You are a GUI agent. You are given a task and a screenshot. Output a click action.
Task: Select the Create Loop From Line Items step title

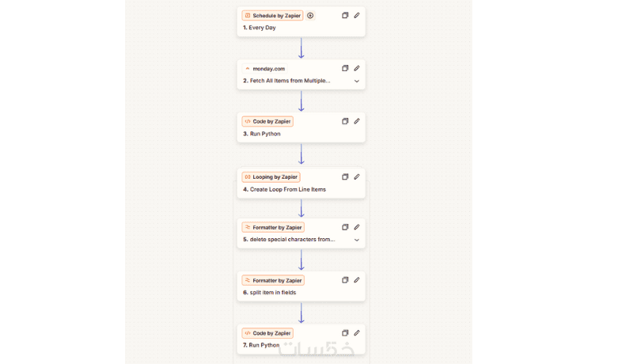coord(285,190)
